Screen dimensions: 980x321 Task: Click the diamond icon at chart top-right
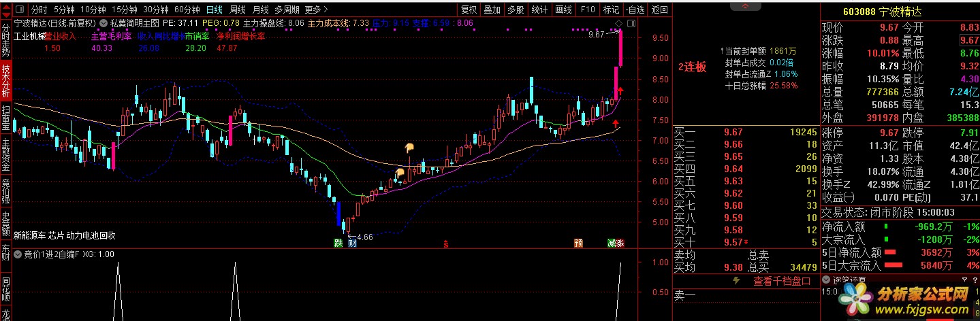click(x=618, y=24)
